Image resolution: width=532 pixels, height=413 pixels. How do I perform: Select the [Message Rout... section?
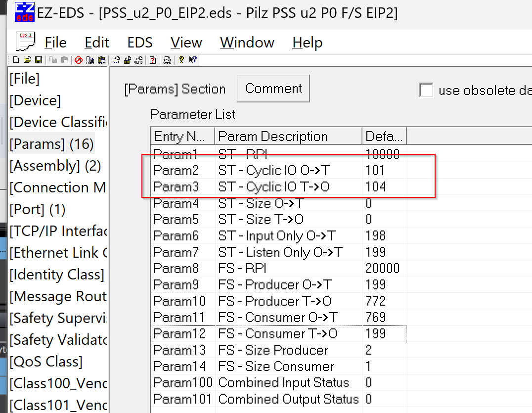58,296
